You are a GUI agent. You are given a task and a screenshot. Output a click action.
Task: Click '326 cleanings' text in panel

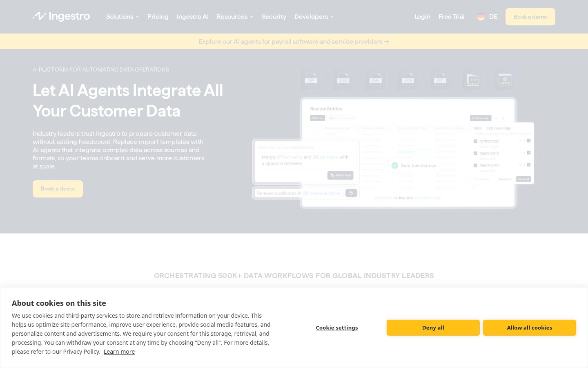point(499,128)
